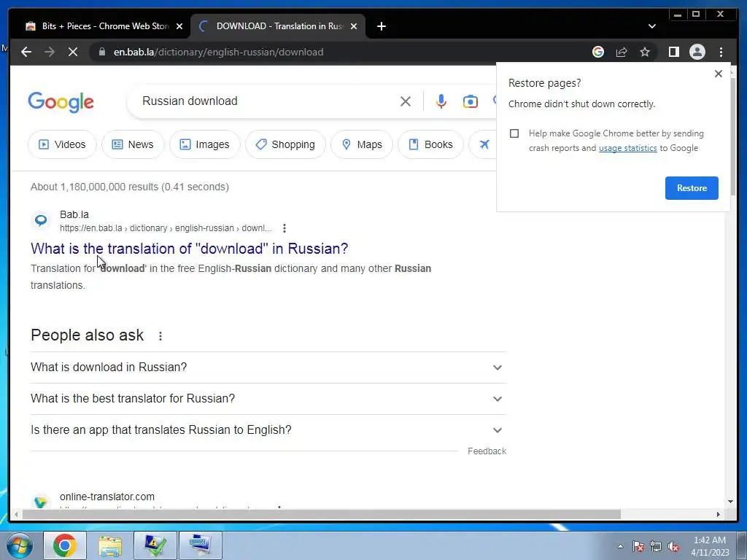Click the Google logo

[x=61, y=102]
